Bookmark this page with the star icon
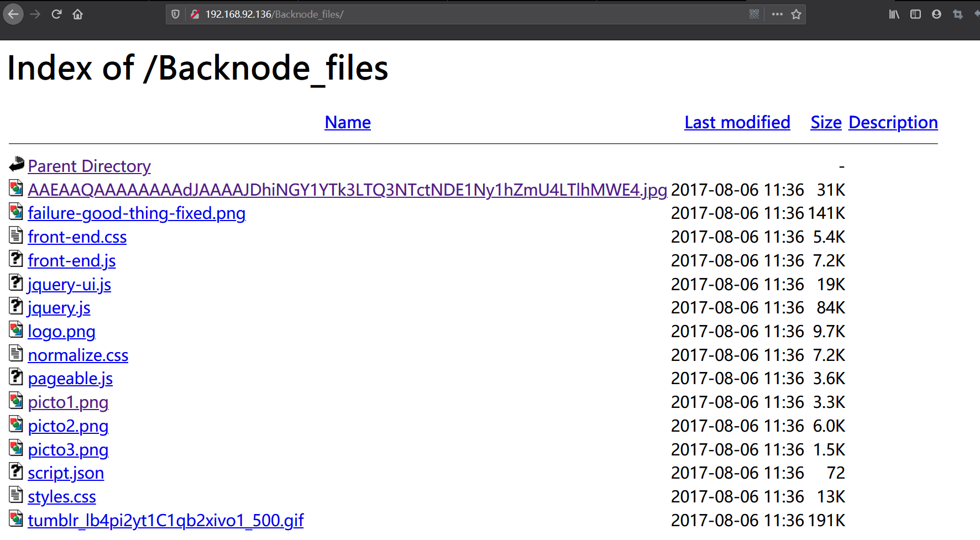 796,14
